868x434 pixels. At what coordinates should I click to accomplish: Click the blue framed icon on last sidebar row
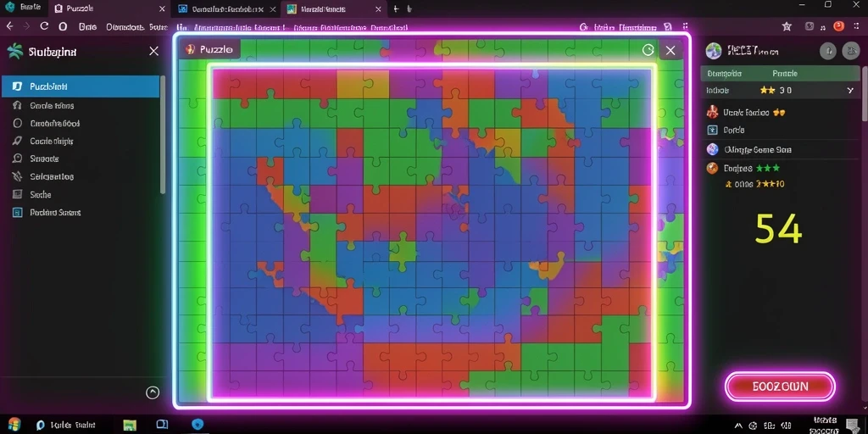[x=17, y=212]
